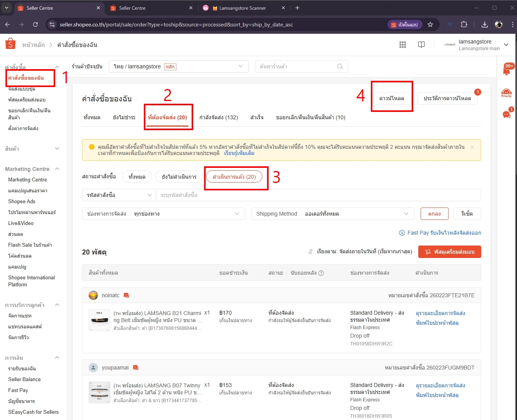This screenshot has width=517, height=420.
Task: Click the LAMSANG B07 Twinny product thumbnail
Action: click(100, 392)
